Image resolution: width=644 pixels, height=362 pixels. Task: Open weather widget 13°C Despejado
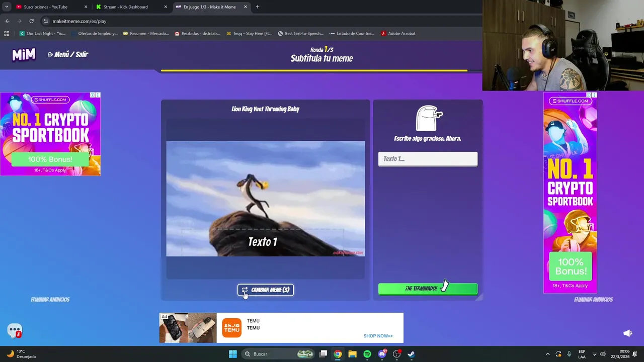(20, 354)
